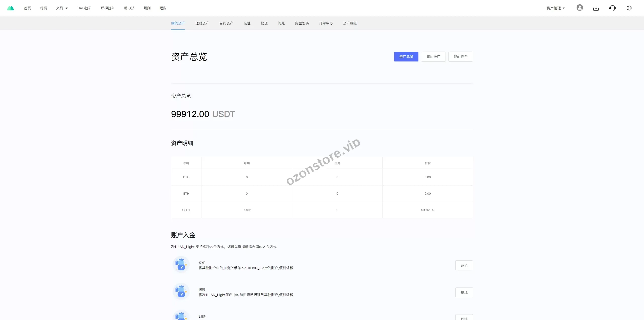Open the 合约资产 tab
Viewport: 644px width, 320px height.
(226, 23)
